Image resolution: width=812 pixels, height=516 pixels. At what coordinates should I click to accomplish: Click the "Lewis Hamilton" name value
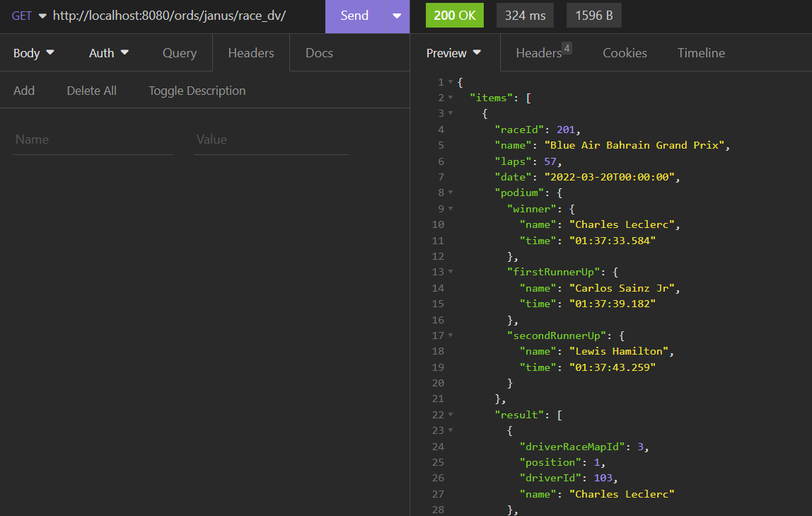pyautogui.click(x=619, y=351)
